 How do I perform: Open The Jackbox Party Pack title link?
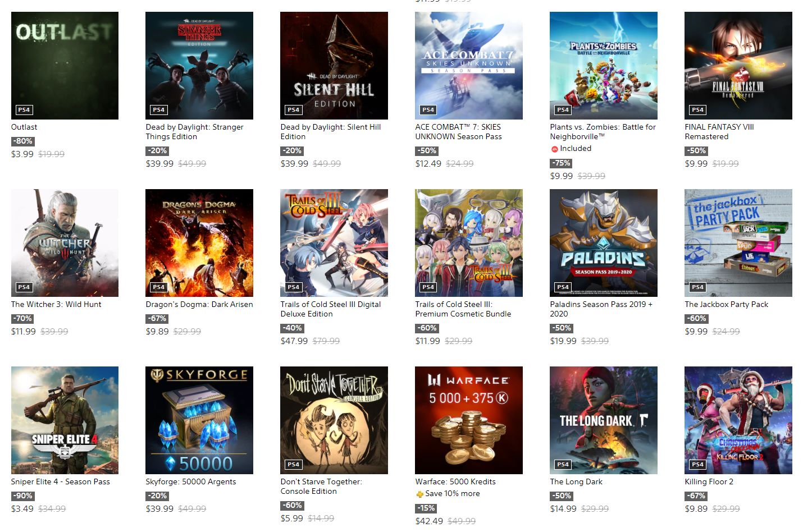[727, 304]
